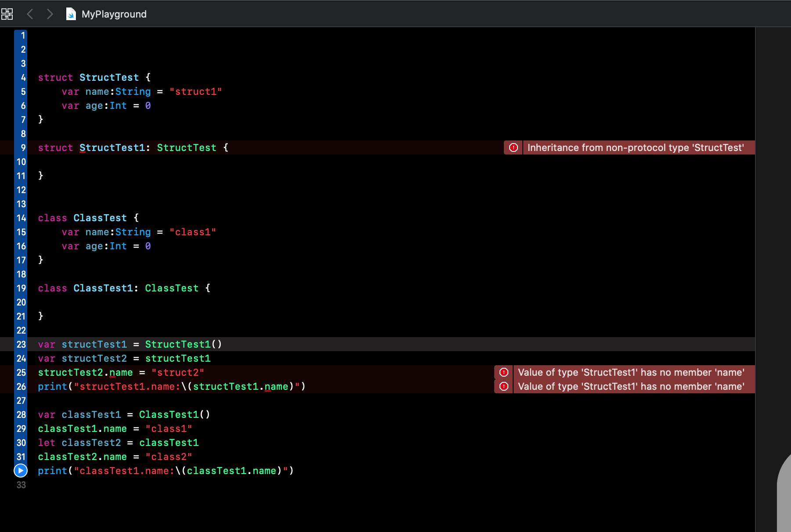Go forward with the right chevron

click(x=50, y=14)
